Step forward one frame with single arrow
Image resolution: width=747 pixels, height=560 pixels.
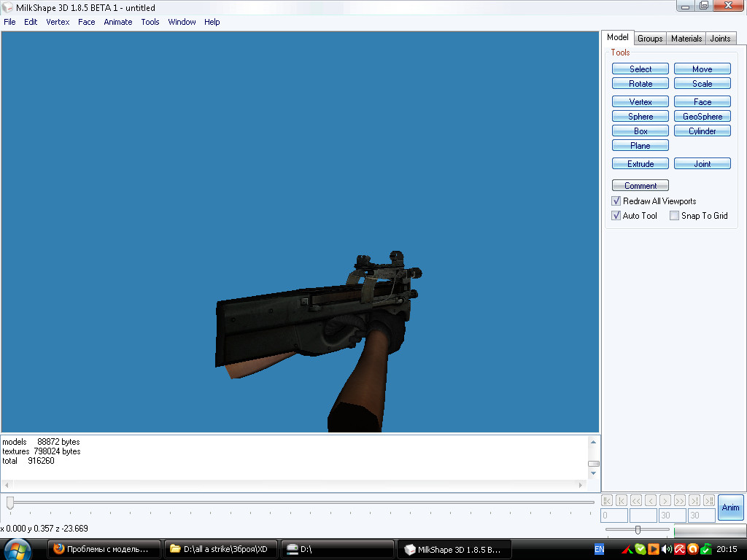pyautogui.click(x=665, y=500)
